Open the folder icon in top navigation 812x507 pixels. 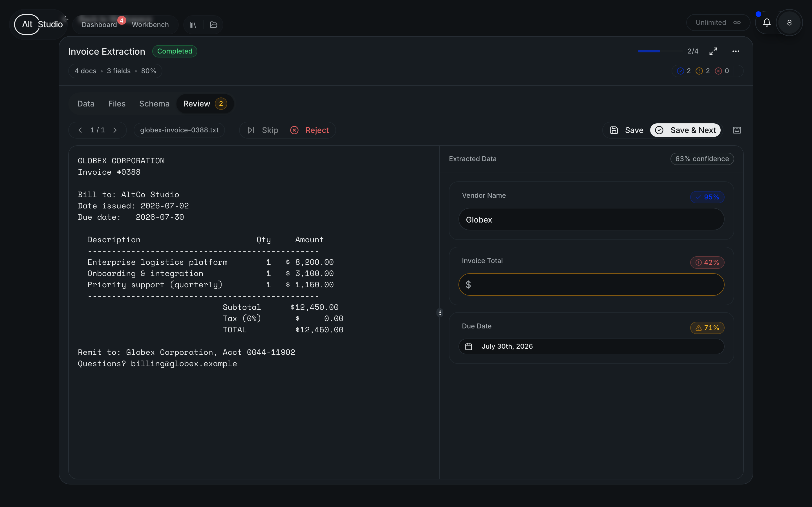[x=214, y=25]
